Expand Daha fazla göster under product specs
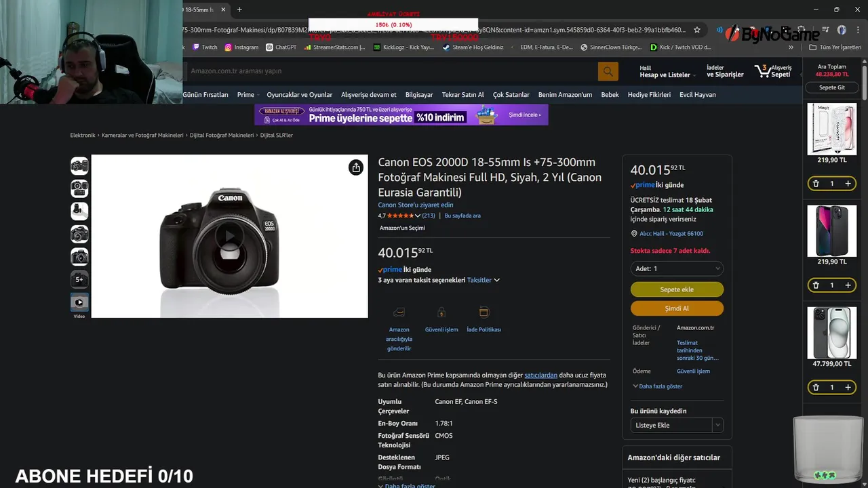Viewport: 868px width, 488px height. pyautogui.click(x=407, y=486)
